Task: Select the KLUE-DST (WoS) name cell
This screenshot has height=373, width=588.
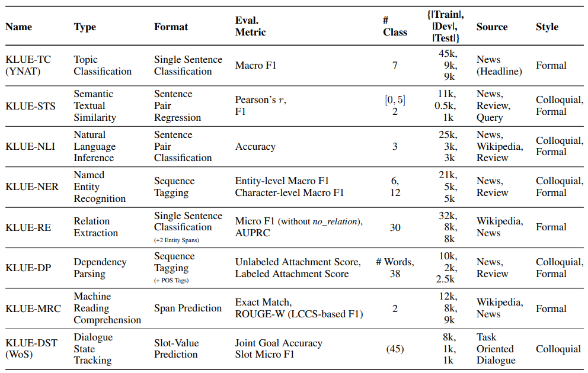Action: pos(32,349)
